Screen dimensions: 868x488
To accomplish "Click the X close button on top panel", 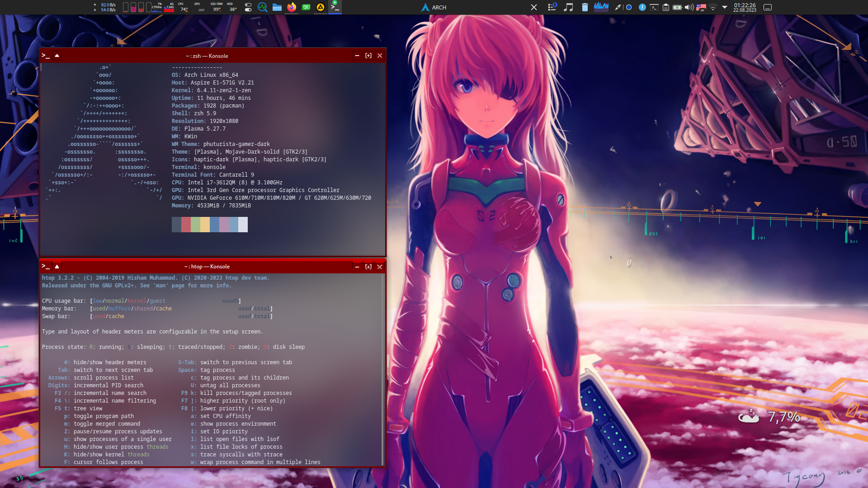I will [x=534, y=7].
